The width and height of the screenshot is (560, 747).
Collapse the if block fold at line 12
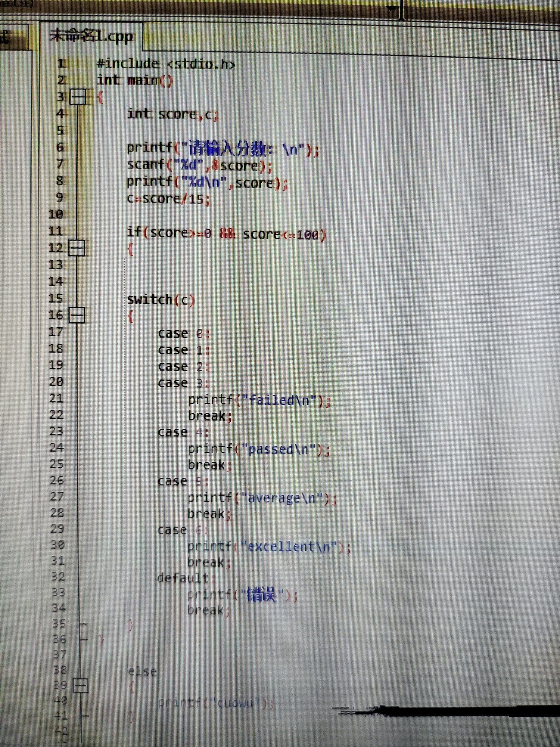[77, 248]
